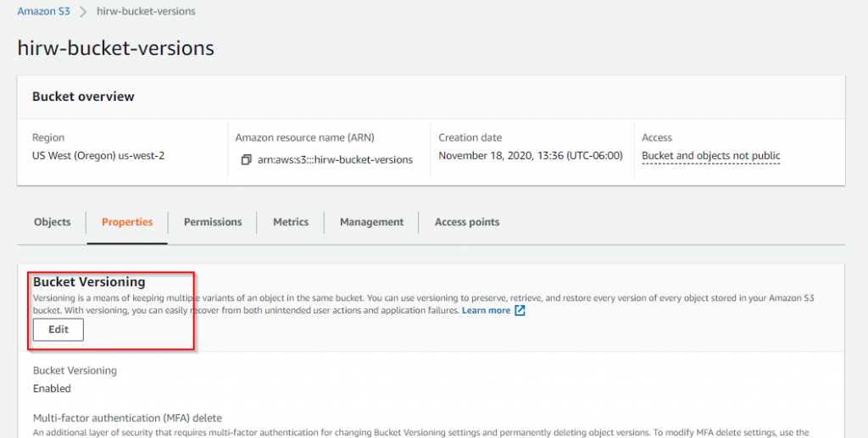Go to the Amazon S3 breadcrumb link

tap(44, 11)
